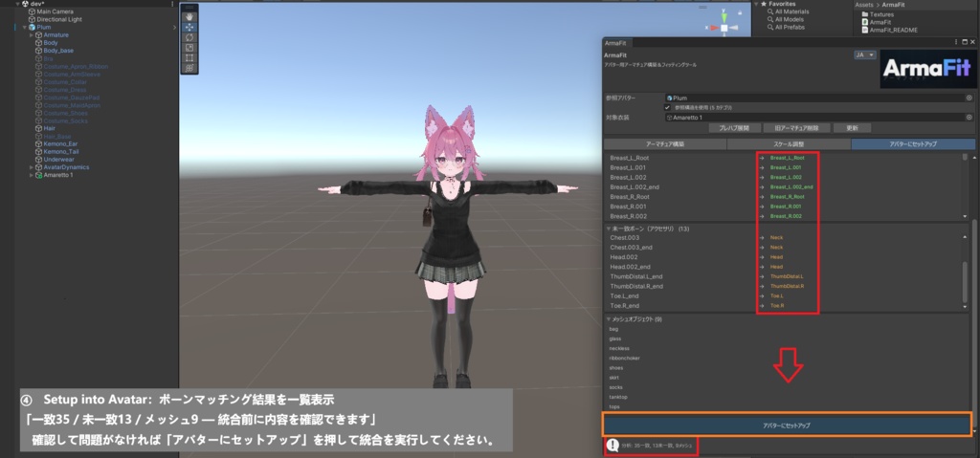Click the tanktop mesh entry

(x=618, y=397)
